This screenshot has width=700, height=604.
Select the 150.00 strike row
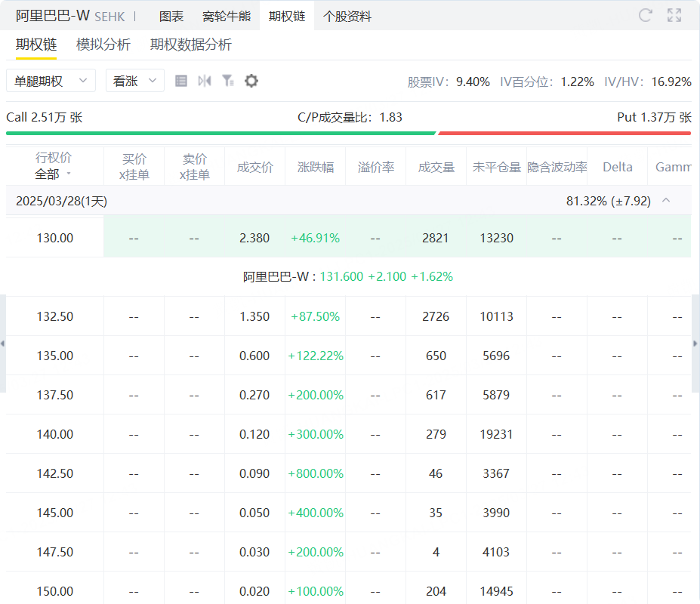click(x=348, y=588)
